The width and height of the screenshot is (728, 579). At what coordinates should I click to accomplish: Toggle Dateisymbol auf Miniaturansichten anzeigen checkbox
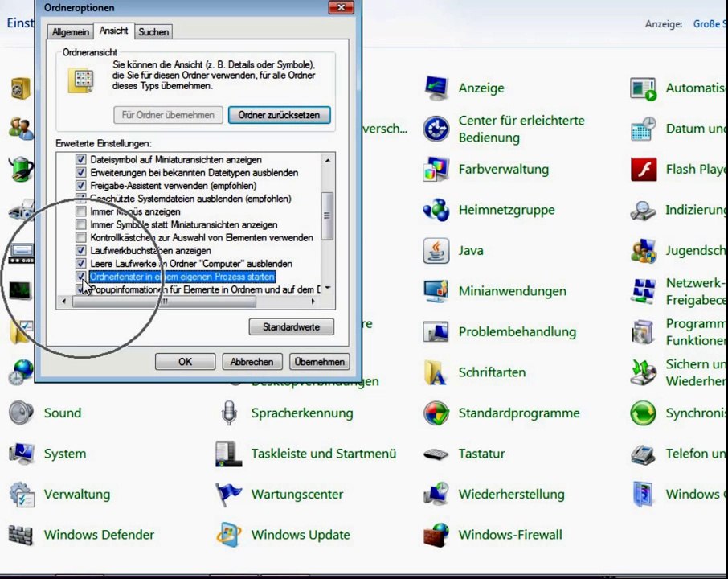pos(81,159)
